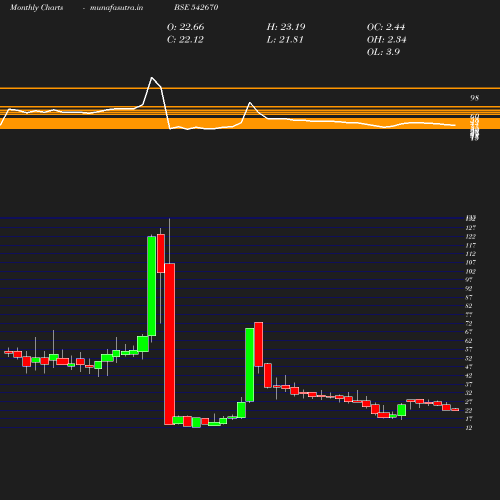This screenshot has width=500, height=500.
Task: Click the huge red candle falling to 14
Action: (170, 344)
